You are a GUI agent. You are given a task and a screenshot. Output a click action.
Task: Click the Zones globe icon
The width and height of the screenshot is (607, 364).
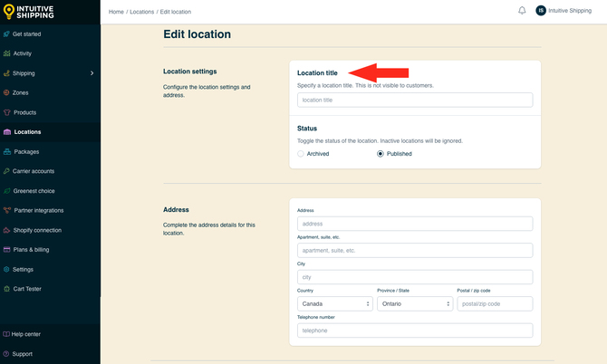click(x=6, y=93)
